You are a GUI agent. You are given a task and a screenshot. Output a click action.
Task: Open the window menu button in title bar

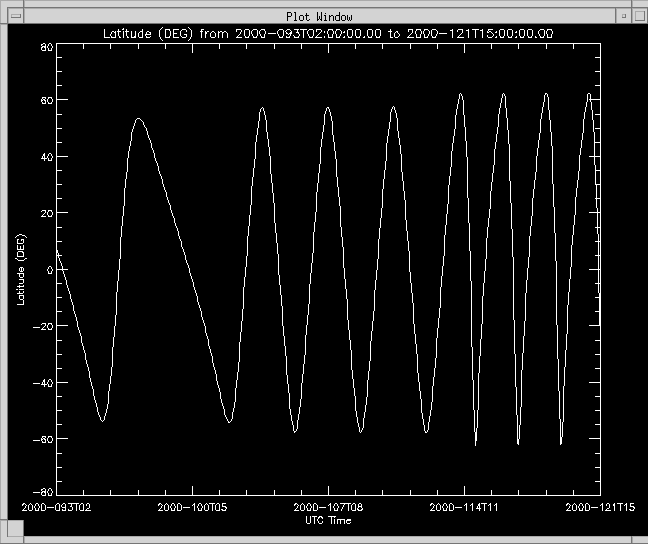(15, 16)
